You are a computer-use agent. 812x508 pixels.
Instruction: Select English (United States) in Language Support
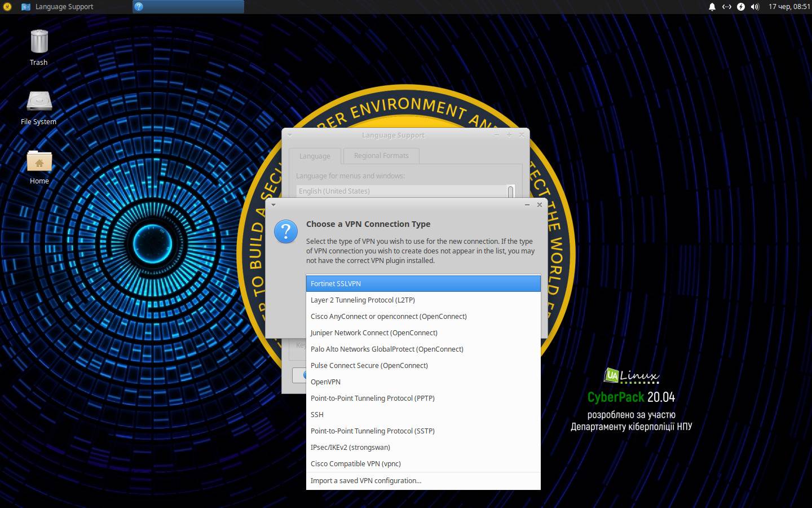tap(400, 191)
